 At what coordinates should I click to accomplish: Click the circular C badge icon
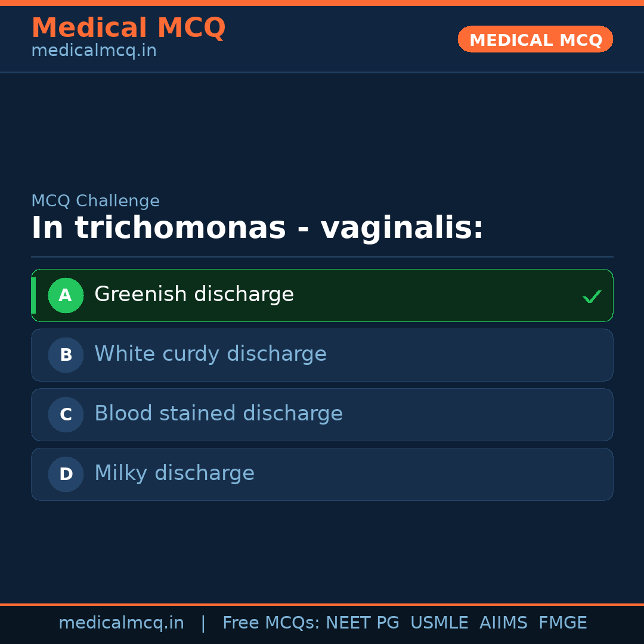coord(66,414)
